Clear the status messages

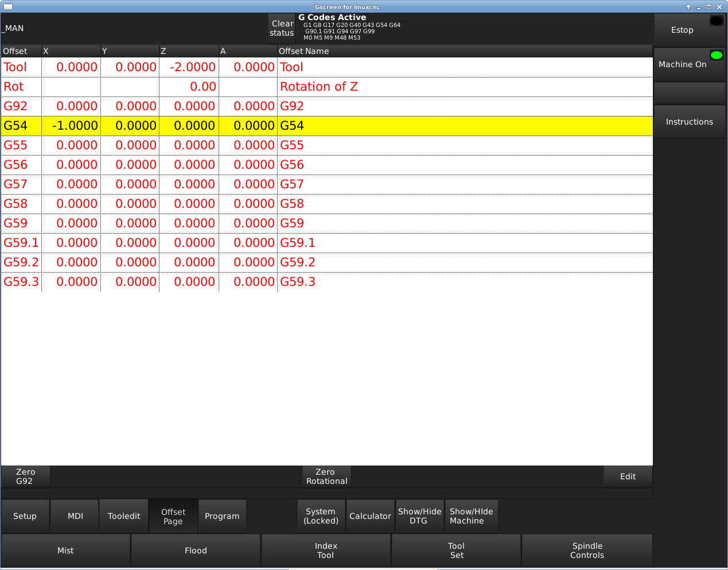(x=282, y=28)
